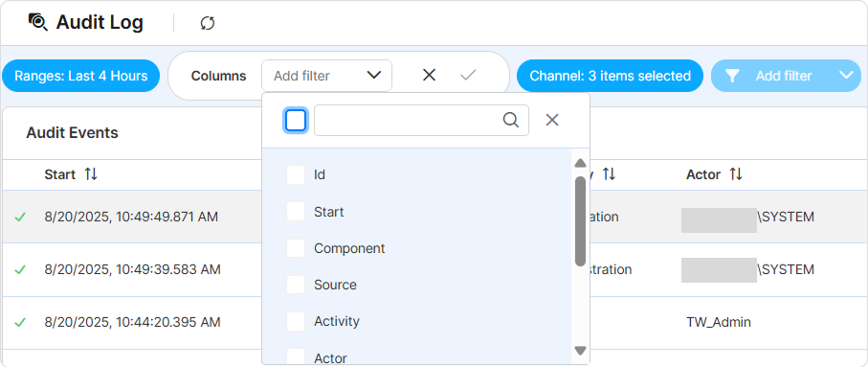
Task: Click the funnel icon on Add filter button
Action: pos(732,76)
